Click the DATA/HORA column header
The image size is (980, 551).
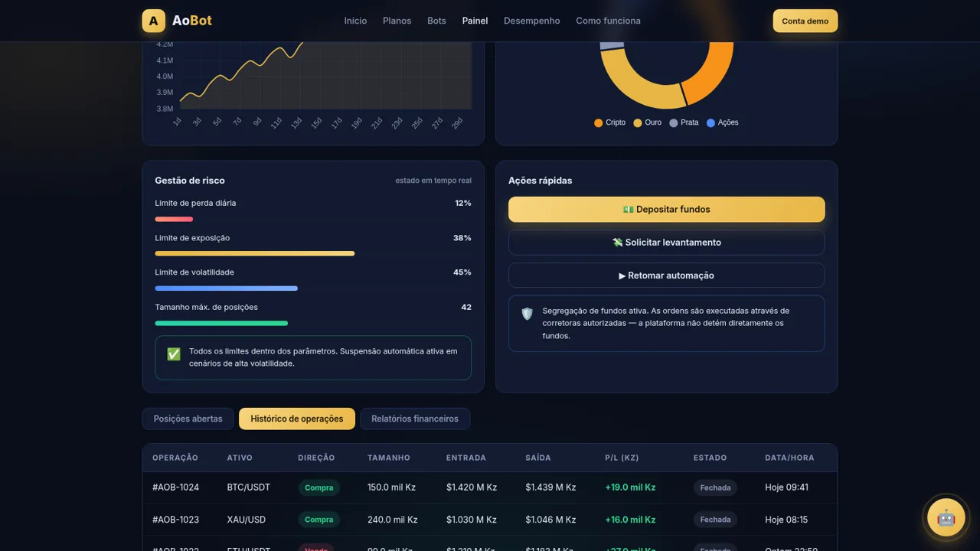click(x=789, y=458)
